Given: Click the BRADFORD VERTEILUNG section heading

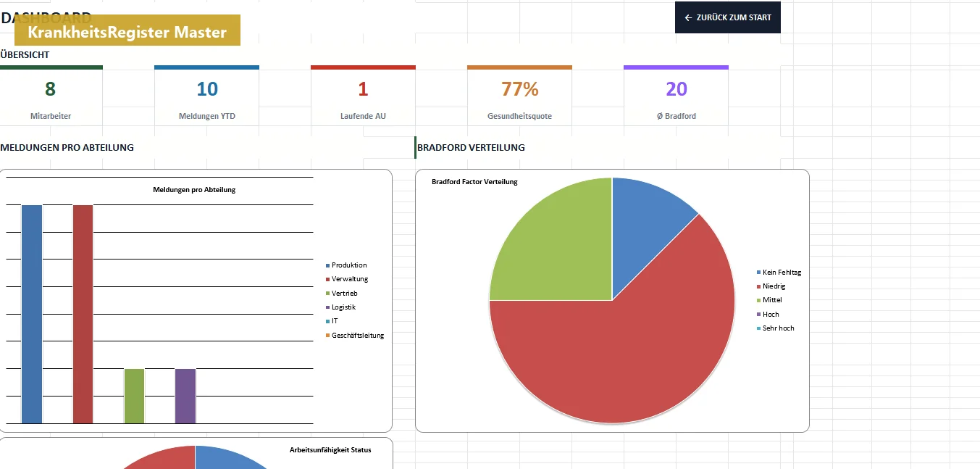Looking at the screenshot, I should [x=471, y=148].
